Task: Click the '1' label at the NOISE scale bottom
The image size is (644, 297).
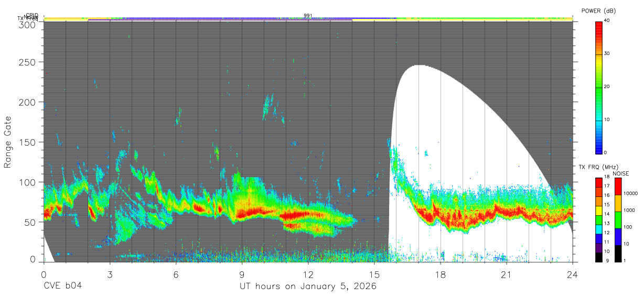Action: [625, 260]
